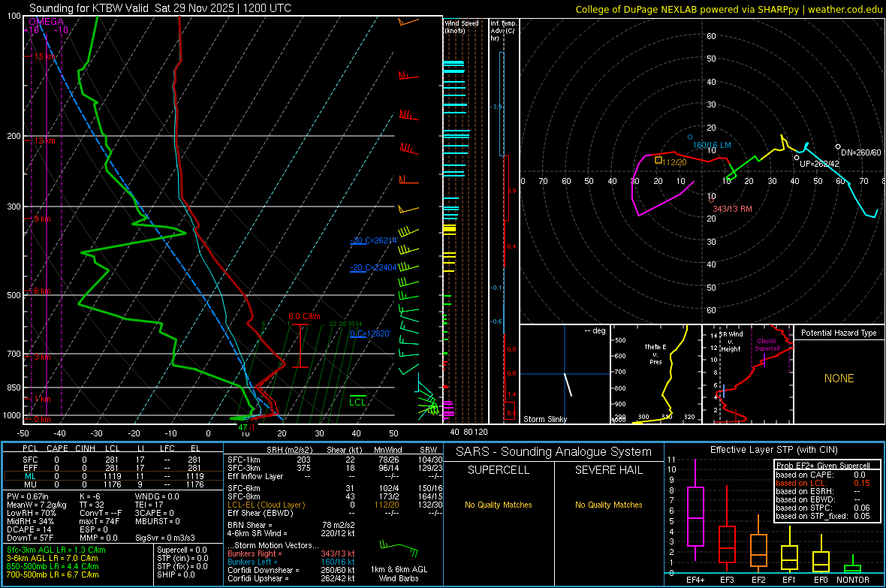Viewport: 886px width, 588px height.
Task: Click the blue Bunkers Left = 160/16 kt line
Action: 291,562
